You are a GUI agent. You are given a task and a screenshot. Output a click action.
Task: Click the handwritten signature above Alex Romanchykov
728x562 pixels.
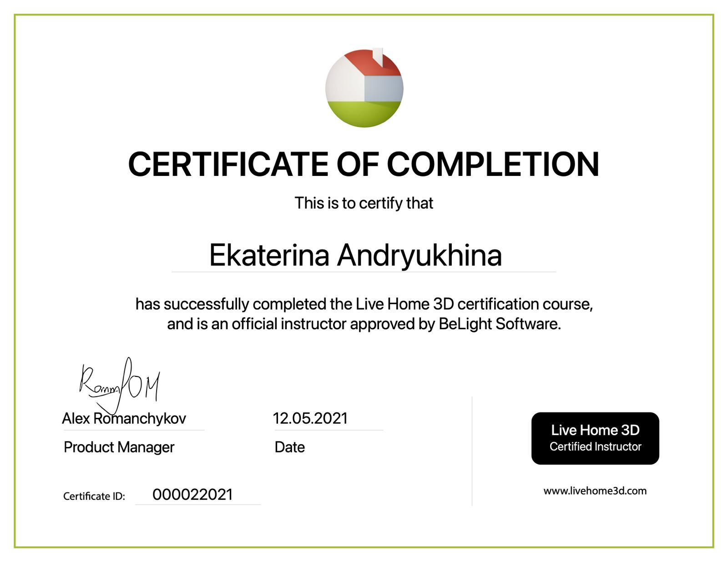120,385
